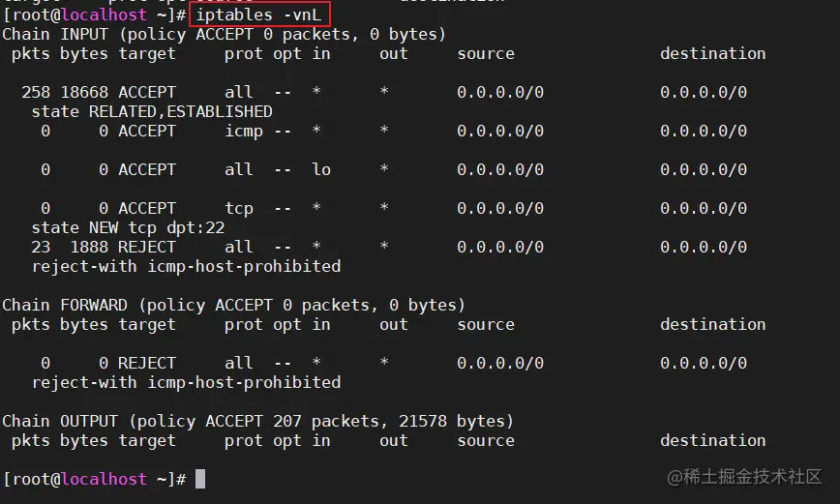Click 'REJECT' target in the INPUT chain
This screenshot has height=504, width=840.
[x=147, y=247]
